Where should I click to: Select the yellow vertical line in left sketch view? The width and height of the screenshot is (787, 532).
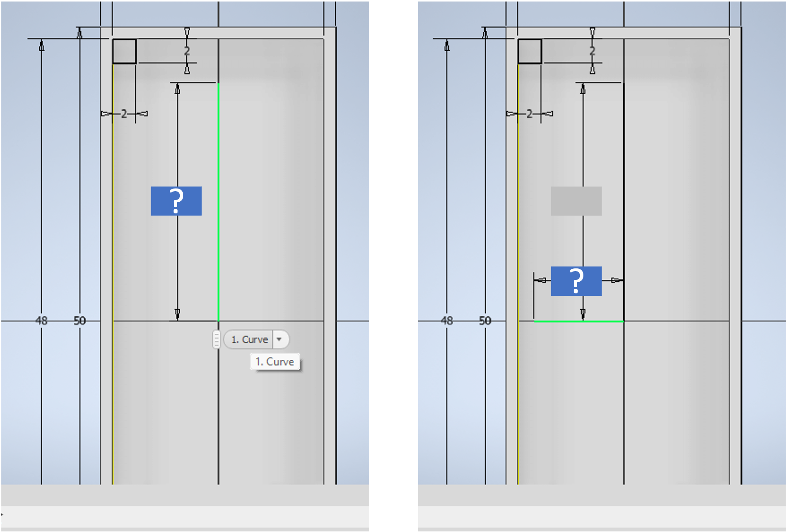113,274
